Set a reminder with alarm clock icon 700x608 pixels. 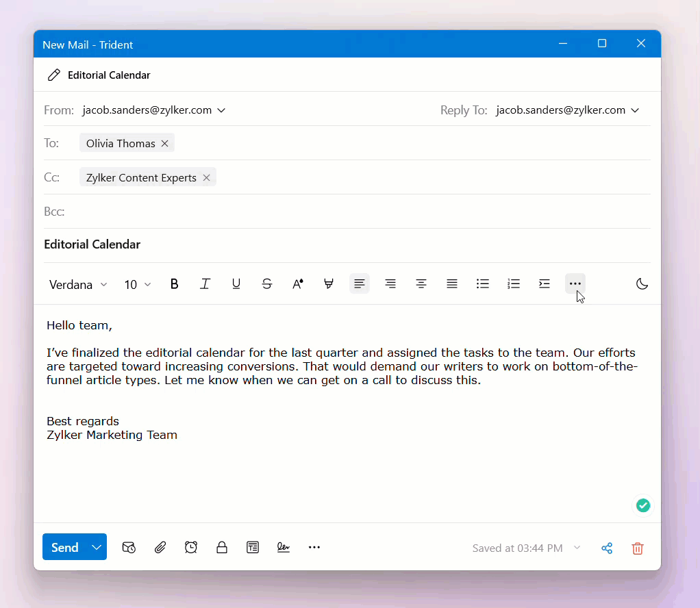coord(191,547)
